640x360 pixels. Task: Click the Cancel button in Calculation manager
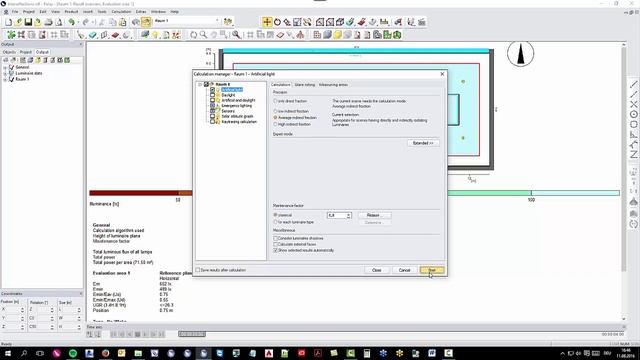tap(404, 270)
